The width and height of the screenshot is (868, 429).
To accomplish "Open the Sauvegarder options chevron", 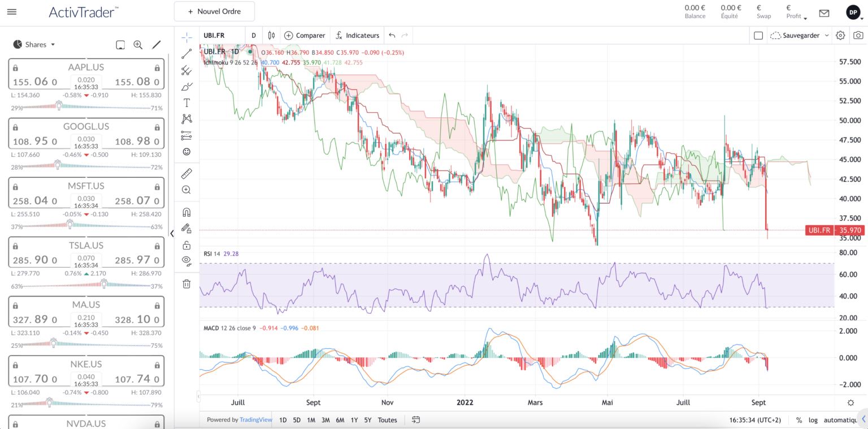I will click(827, 34).
